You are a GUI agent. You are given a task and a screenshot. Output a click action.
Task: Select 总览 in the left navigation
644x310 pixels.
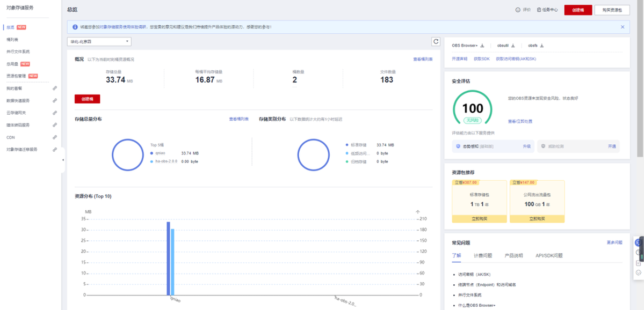11,27
